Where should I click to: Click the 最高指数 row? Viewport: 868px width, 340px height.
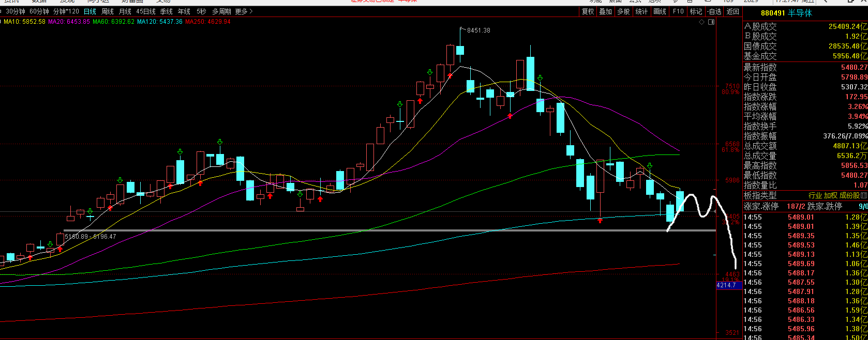click(805, 165)
